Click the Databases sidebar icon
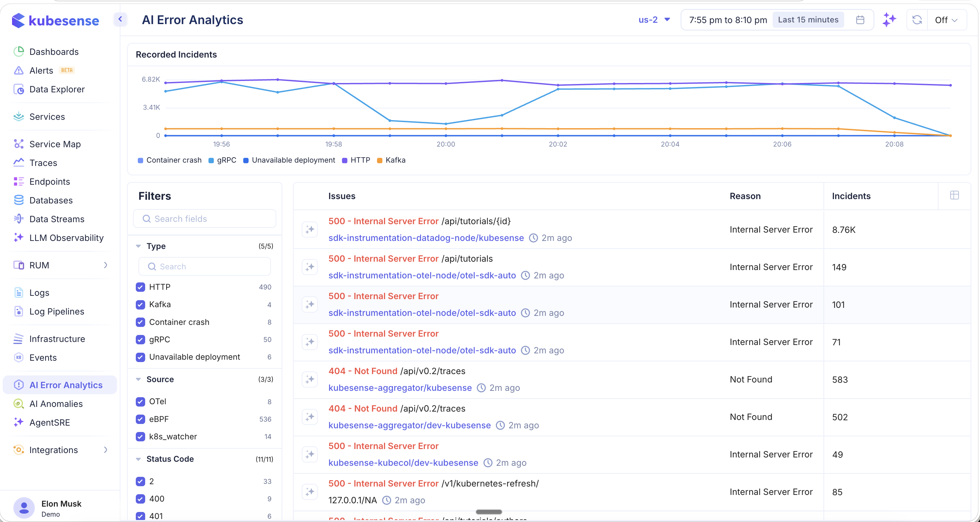This screenshot has width=980, height=522. point(18,200)
